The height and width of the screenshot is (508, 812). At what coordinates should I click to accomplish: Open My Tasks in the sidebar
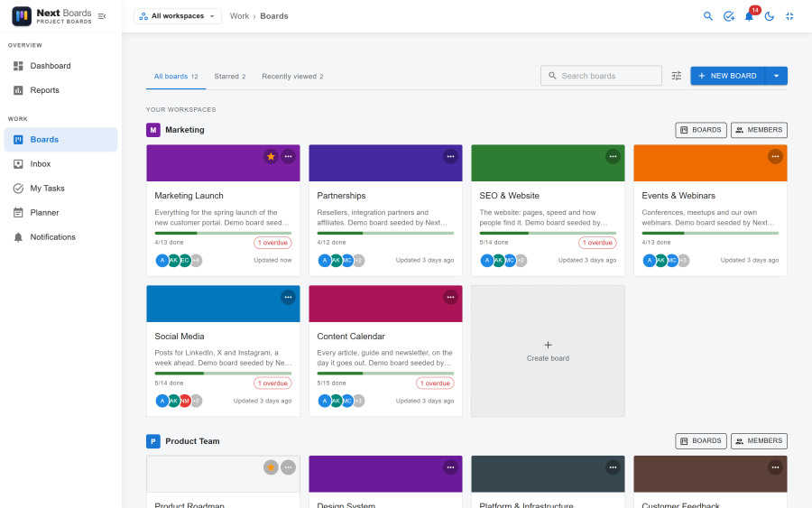coord(61,188)
